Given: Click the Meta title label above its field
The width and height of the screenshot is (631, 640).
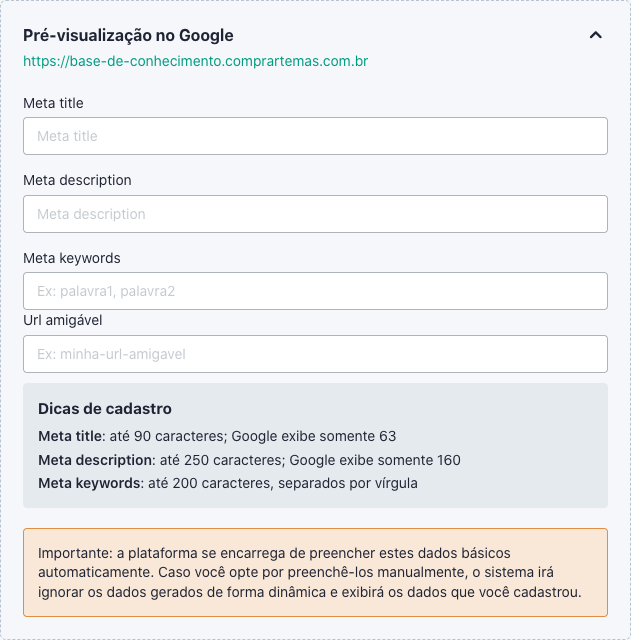Looking at the screenshot, I should click(53, 103).
